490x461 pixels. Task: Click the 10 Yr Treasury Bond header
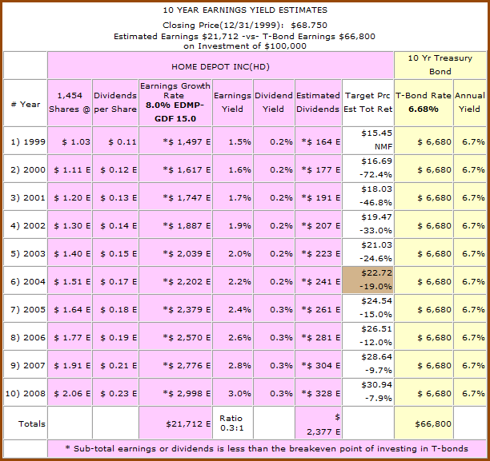(x=440, y=65)
